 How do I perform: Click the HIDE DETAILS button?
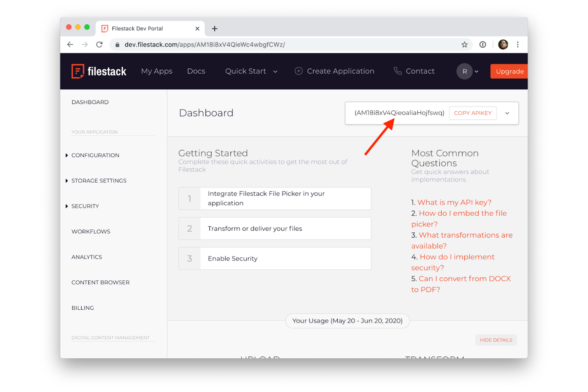496,340
